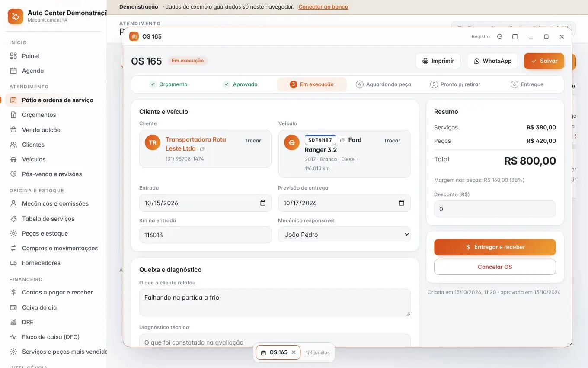
Task: Click Entregar e receber
Action: 495,247
